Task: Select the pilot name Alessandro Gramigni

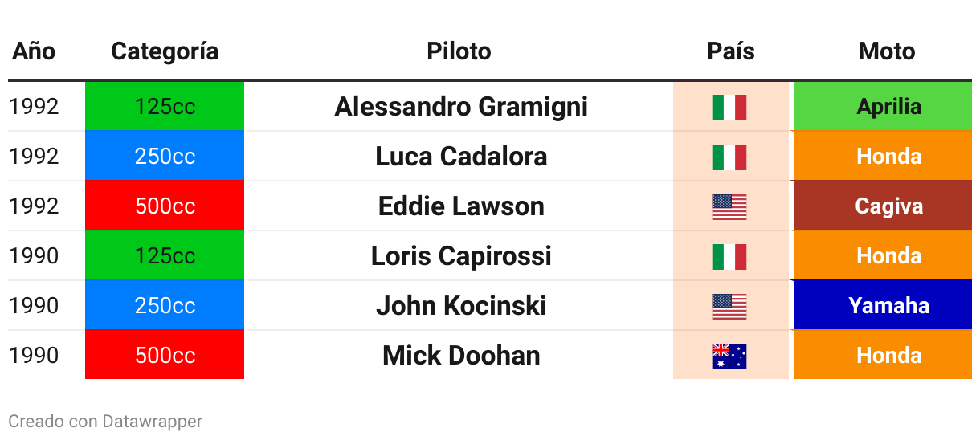Action: point(461,107)
